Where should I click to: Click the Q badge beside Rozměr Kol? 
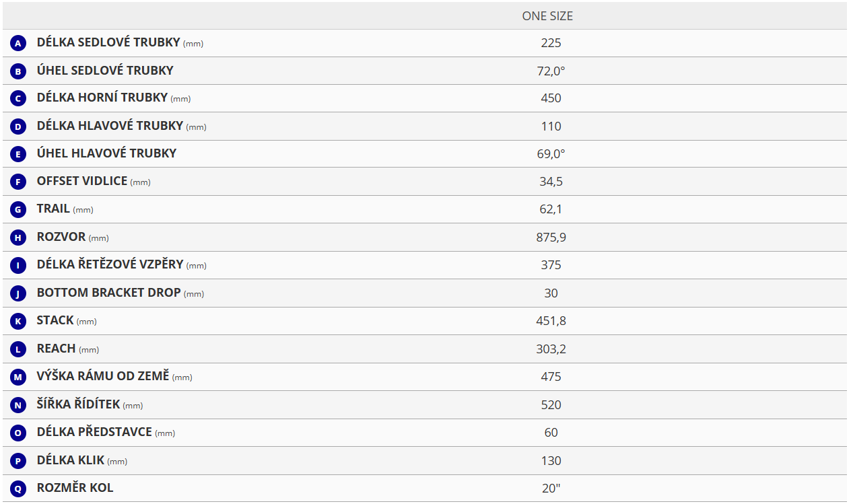(18, 489)
